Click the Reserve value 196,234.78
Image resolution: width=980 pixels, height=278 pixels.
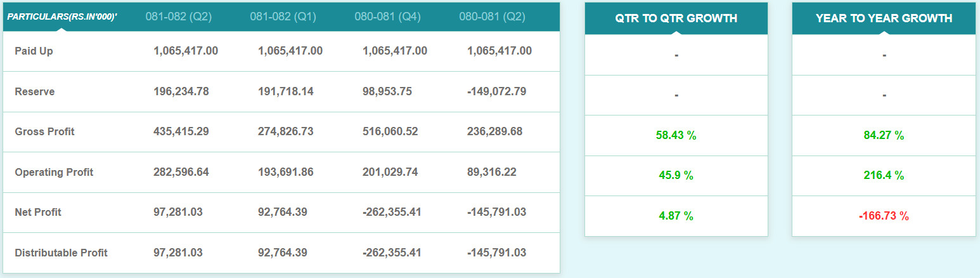click(x=181, y=91)
